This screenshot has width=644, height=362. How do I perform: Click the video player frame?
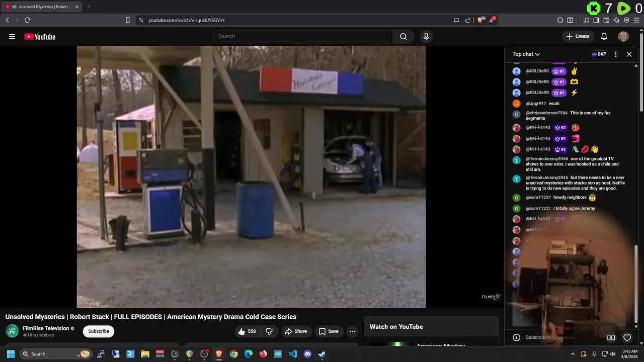[x=251, y=176]
